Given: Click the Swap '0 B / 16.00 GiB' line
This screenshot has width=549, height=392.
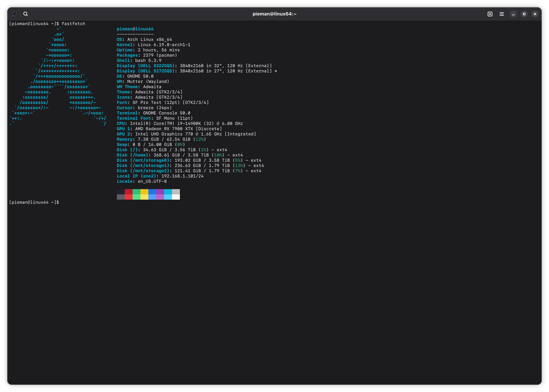Looking at the screenshot, I should (151, 144).
